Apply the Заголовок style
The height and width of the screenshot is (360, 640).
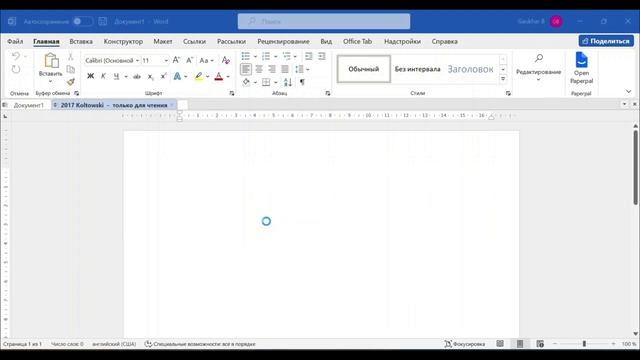471,69
